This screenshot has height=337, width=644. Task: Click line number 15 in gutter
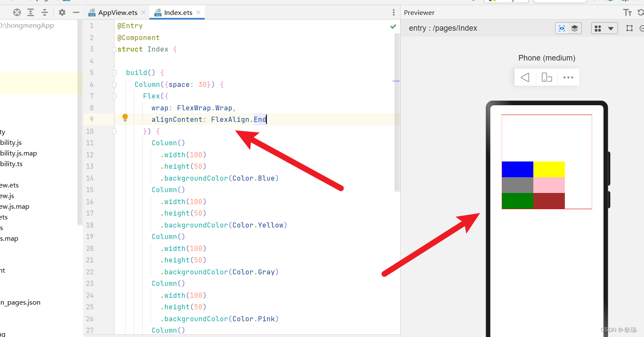pos(90,190)
